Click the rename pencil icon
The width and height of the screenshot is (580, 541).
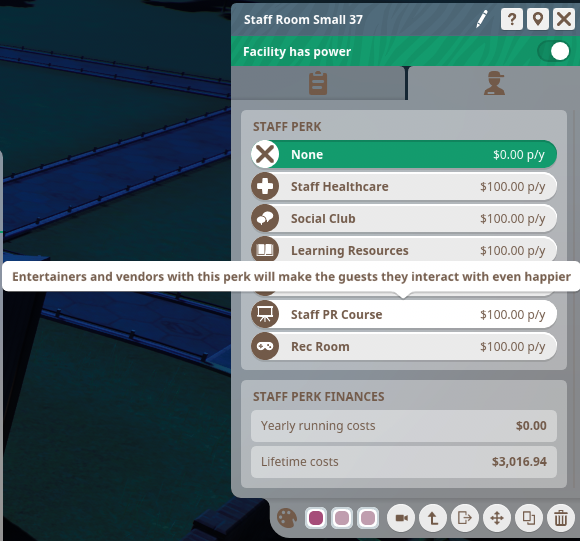click(482, 19)
